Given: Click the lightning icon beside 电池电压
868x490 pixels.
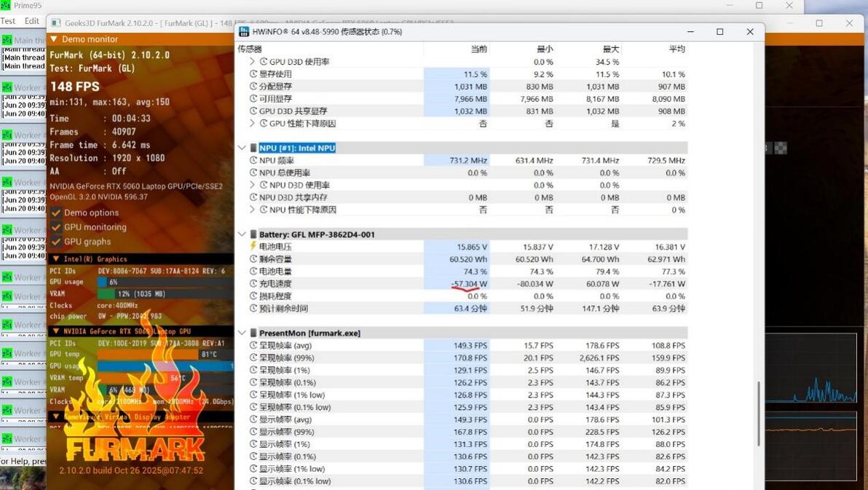Looking at the screenshot, I should coord(253,246).
